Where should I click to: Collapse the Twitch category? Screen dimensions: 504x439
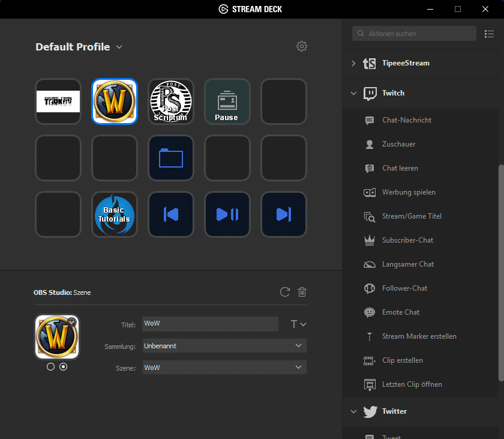[353, 93]
